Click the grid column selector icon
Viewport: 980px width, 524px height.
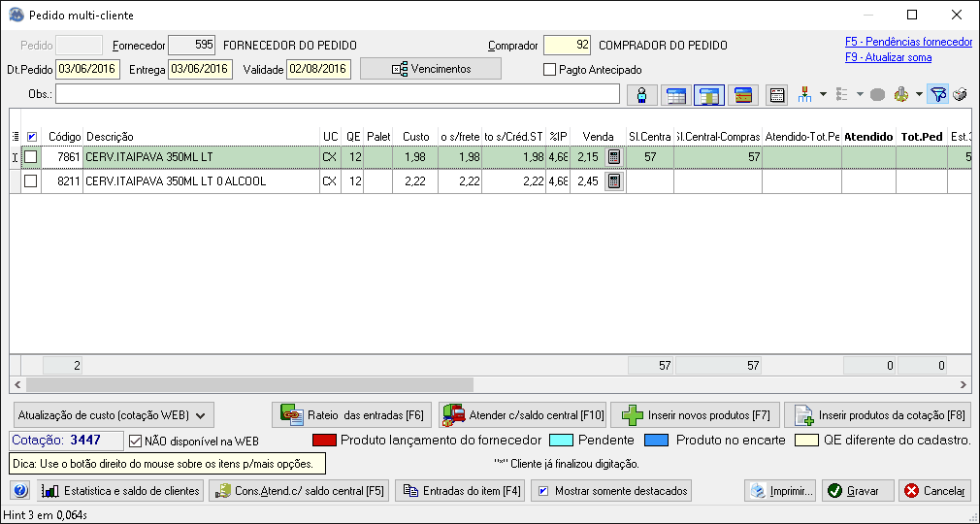[16, 136]
